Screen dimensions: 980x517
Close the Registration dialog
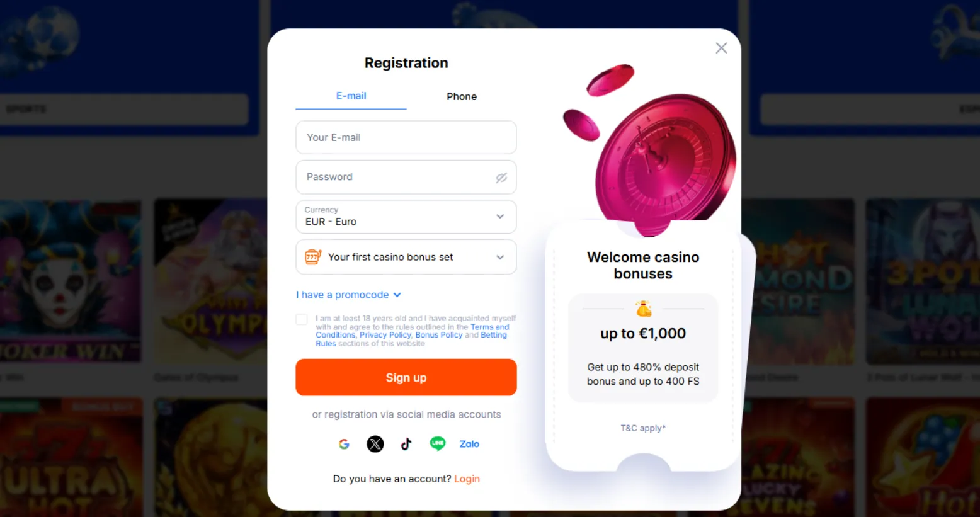(x=721, y=48)
